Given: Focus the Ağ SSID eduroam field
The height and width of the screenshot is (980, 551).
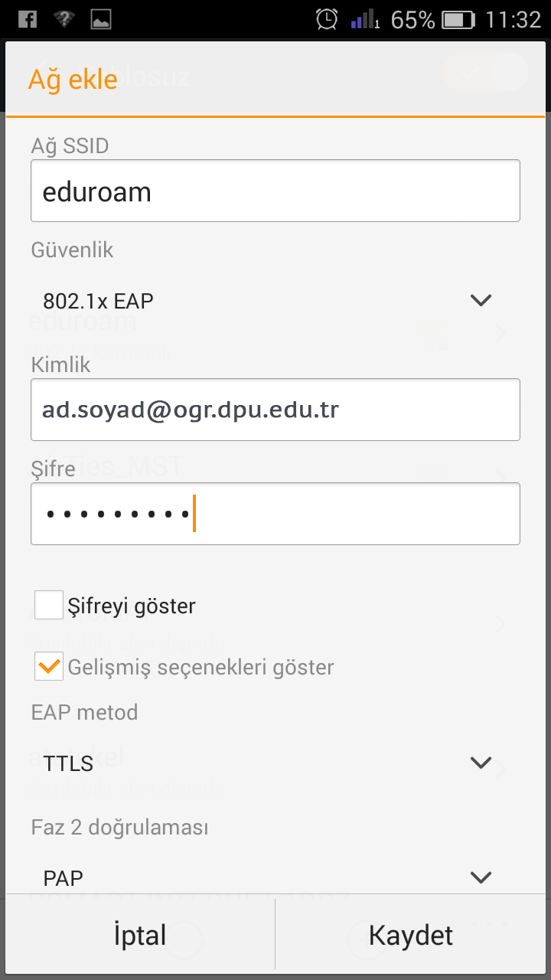Looking at the screenshot, I should point(275,191).
